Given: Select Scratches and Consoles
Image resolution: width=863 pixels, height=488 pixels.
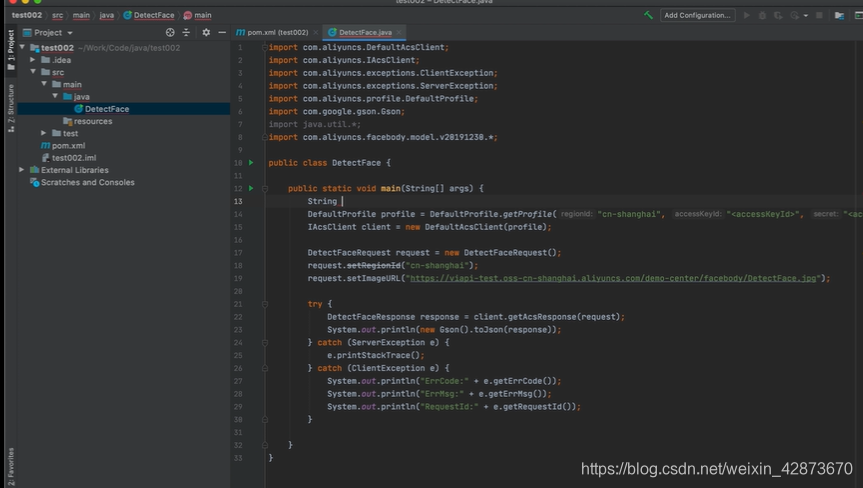Looking at the screenshot, I should pyautogui.click(x=88, y=182).
